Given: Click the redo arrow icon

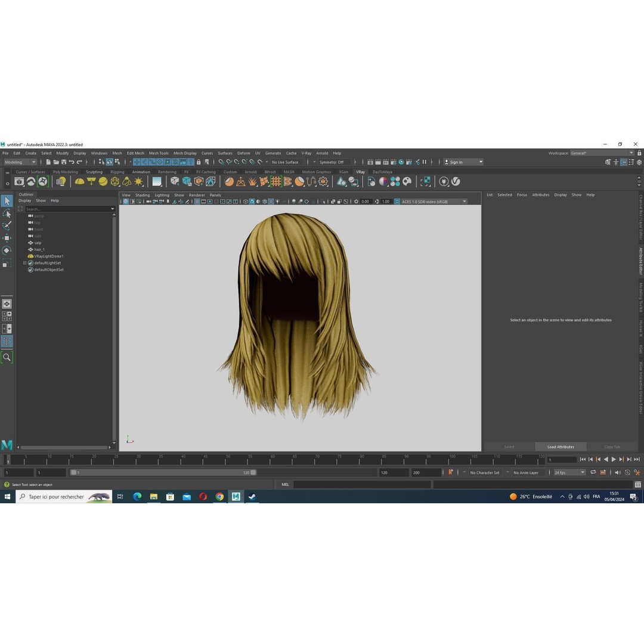Looking at the screenshot, I should coord(79,162).
